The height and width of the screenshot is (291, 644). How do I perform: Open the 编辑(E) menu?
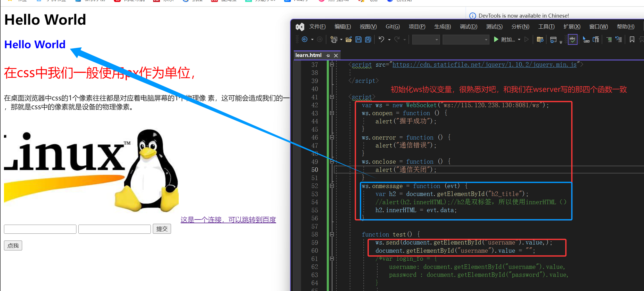[x=343, y=27]
